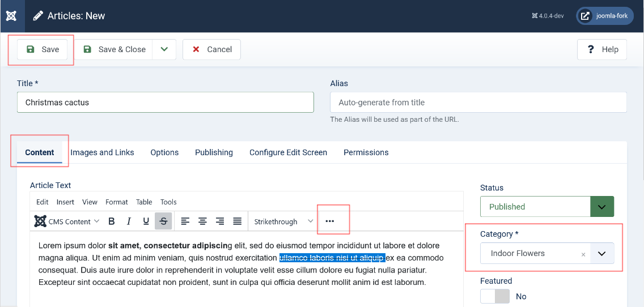This screenshot has width=644, height=307.
Task: Switch to the Images and Links tab
Action: (102, 152)
